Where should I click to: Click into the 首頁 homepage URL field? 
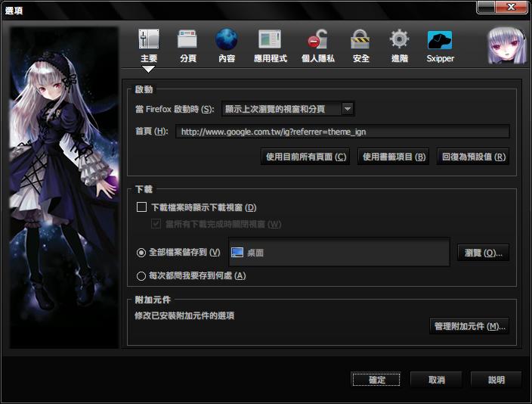click(342, 132)
